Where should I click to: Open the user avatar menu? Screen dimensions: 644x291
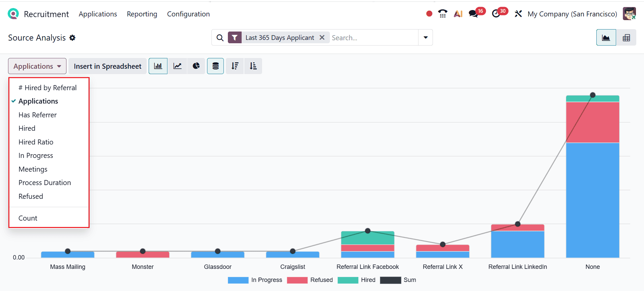pos(629,14)
